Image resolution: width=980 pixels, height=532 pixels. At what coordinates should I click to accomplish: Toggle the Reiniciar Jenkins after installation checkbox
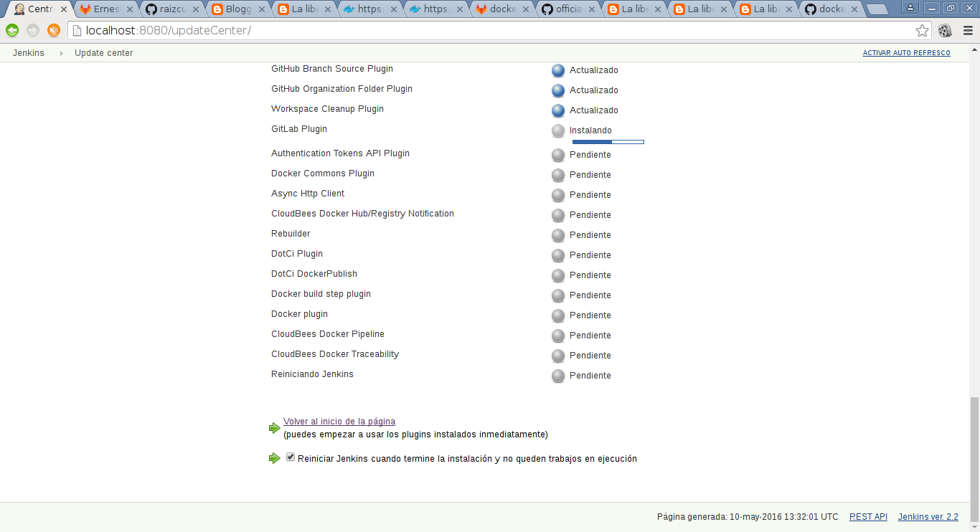291,457
